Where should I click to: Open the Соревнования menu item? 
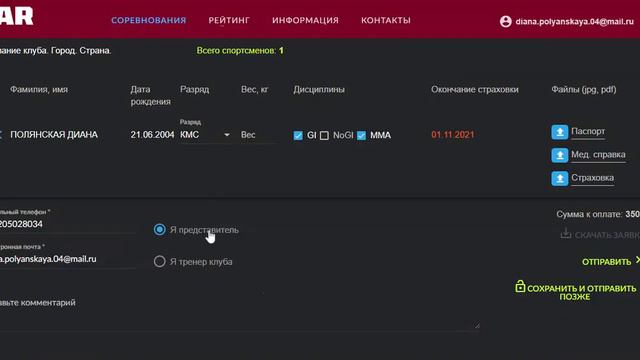pyautogui.click(x=149, y=20)
